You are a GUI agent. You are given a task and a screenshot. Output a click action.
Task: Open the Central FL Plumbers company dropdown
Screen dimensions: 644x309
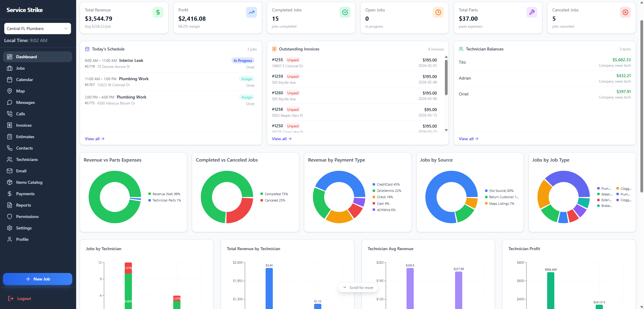[37, 29]
